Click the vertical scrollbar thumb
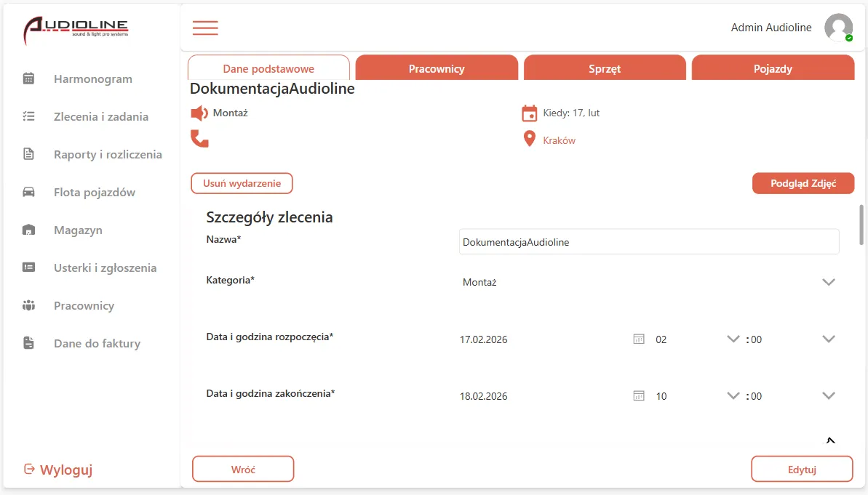Image resolution: width=868 pixels, height=495 pixels. 861,225
